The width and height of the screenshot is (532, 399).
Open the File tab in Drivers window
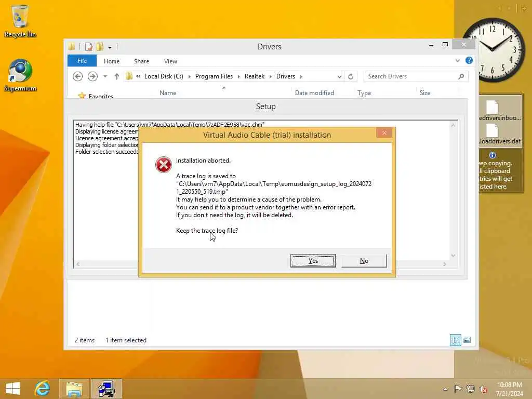(82, 61)
